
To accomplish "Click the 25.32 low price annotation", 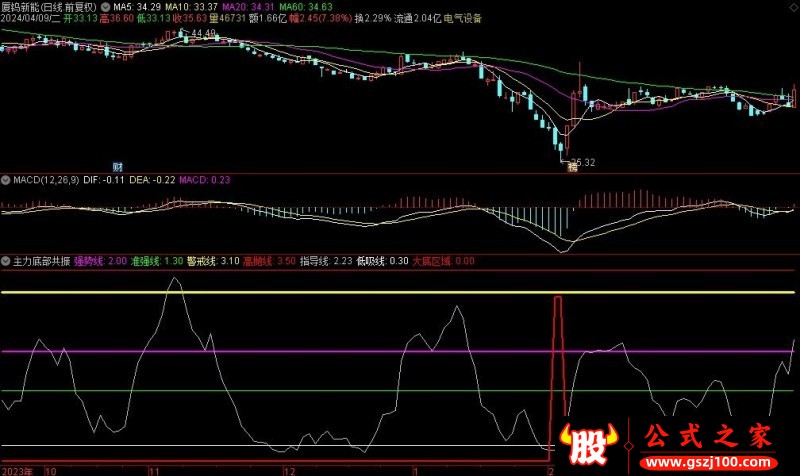I will (x=583, y=162).
